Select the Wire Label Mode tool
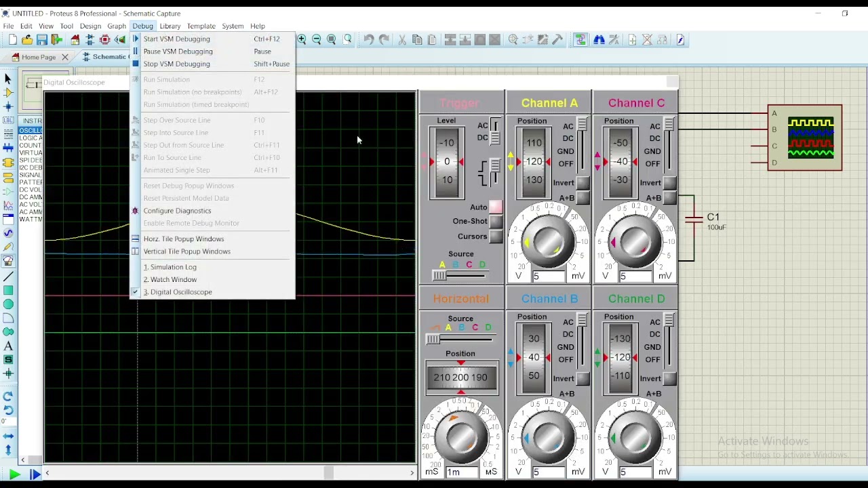 [8, 120]
